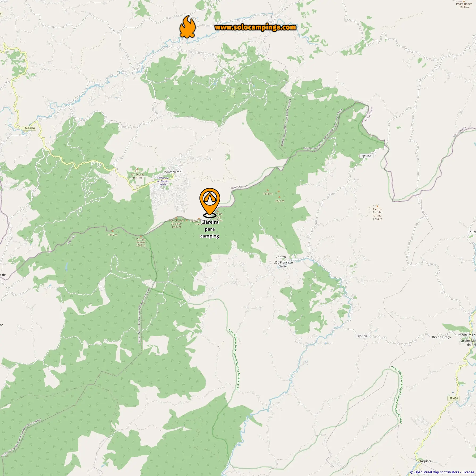Click the LMG-886 road shield
The width and height of the screenshot is (476, 476).
(29, 128)
